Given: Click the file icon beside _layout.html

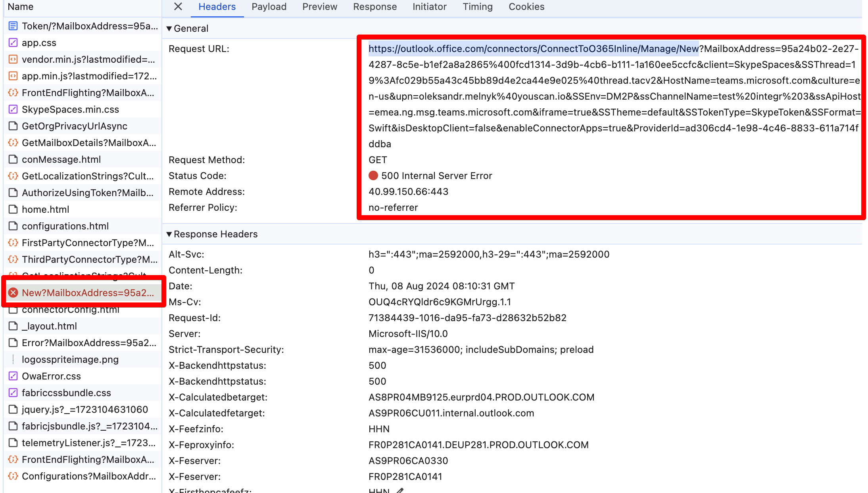Looking at the screenshot, I should [x=13, y=326].
